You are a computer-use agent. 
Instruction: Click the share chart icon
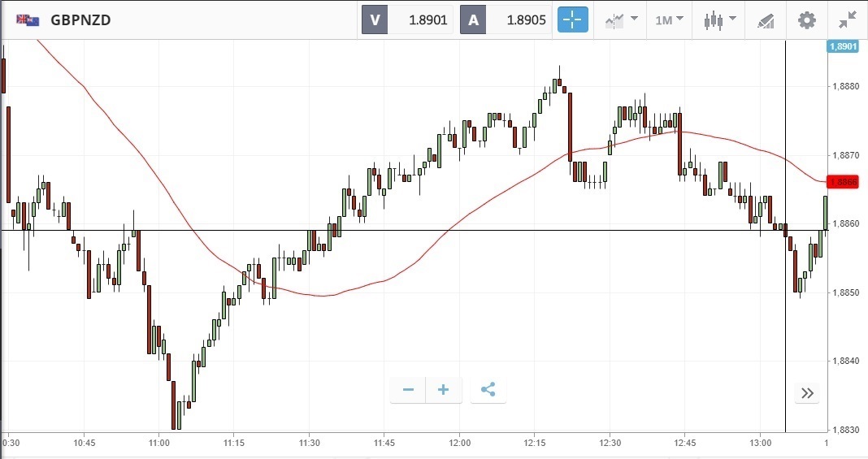click(x=488, y=390)
